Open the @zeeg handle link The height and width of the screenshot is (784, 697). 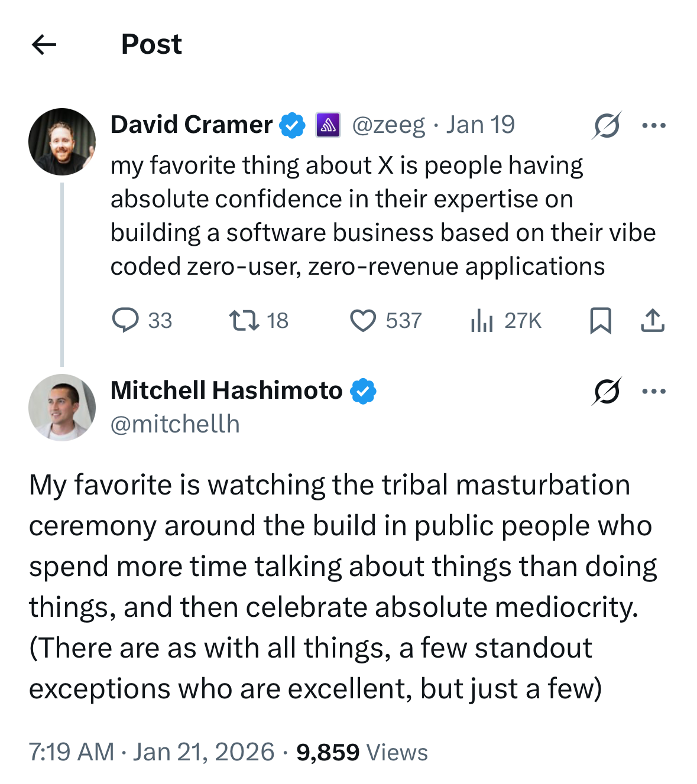pos(388,125)
